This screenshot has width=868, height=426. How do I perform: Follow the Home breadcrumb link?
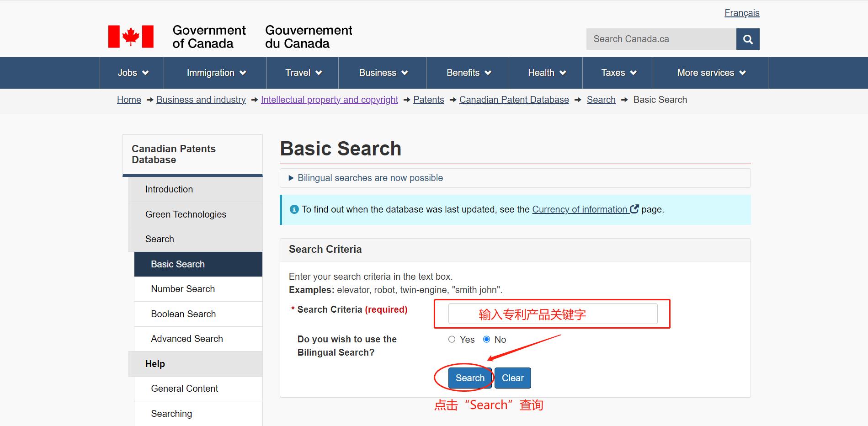tap(129, 100)
